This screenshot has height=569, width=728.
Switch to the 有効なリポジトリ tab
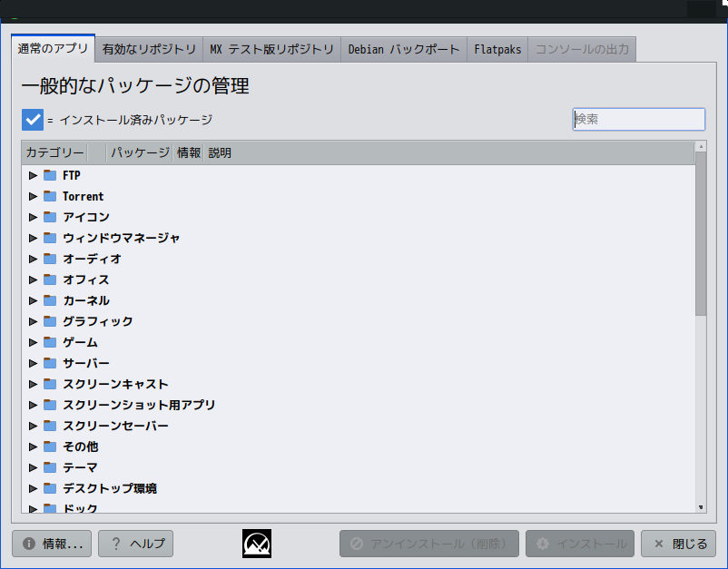tap(149, 49)
